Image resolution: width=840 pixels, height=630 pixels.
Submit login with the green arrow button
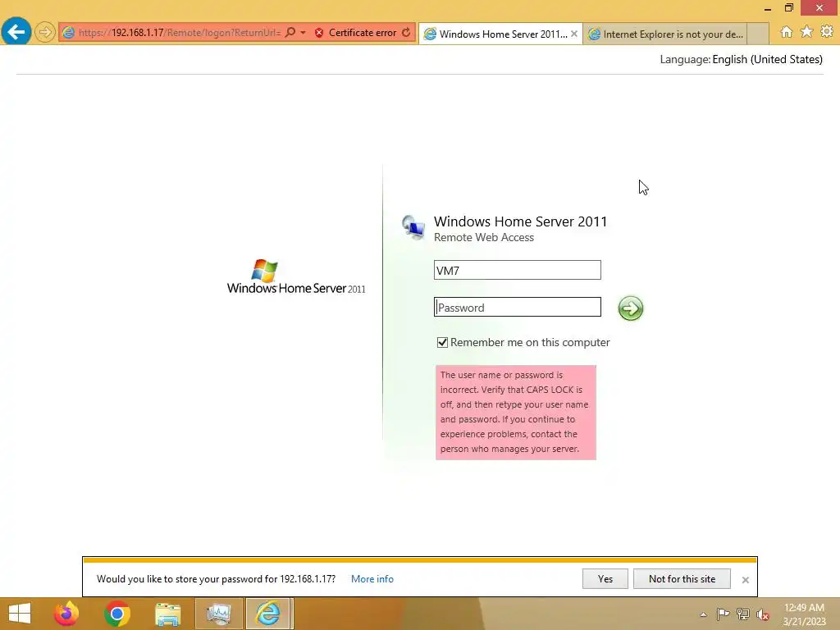click(631, 308)
